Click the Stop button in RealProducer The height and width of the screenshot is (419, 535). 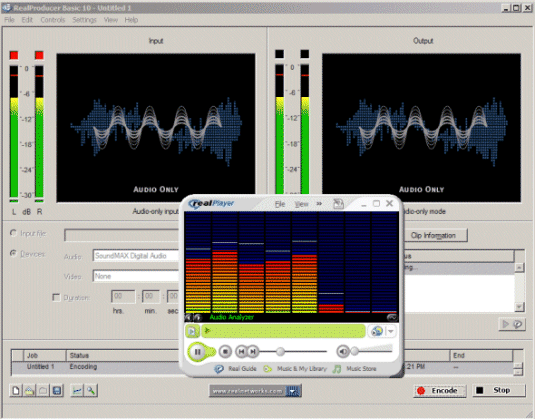pos(499,390)
